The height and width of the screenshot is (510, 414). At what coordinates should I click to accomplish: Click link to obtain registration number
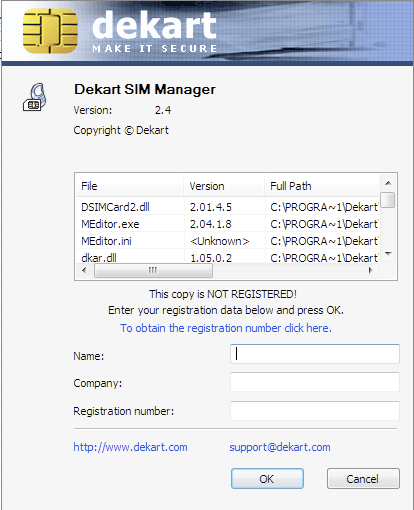(x=226, y=328)
